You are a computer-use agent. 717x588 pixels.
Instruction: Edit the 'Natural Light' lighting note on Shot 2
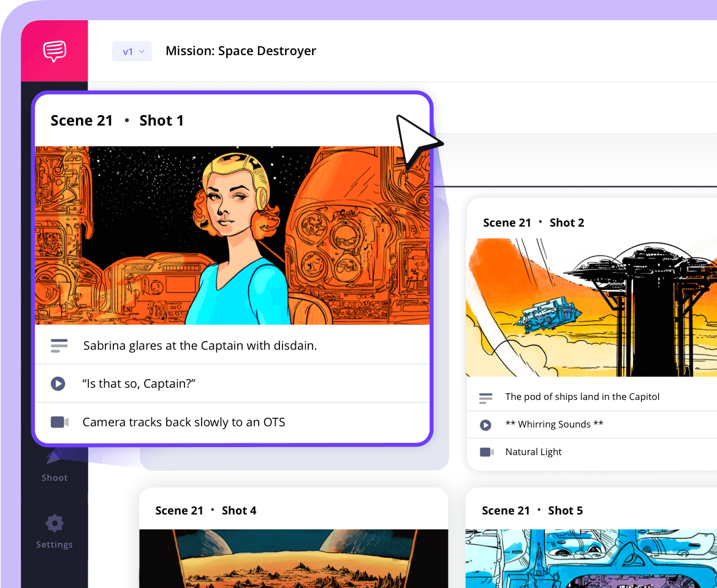click(x=533, y=452)
